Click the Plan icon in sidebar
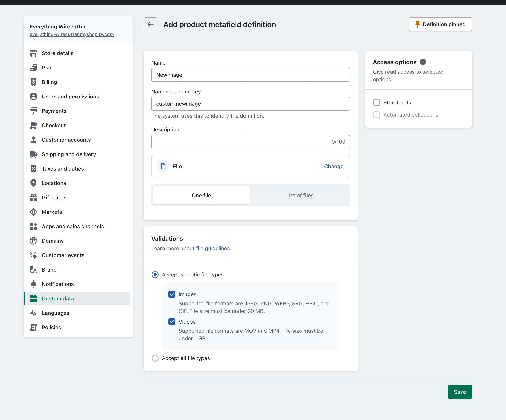 [33, 68]
